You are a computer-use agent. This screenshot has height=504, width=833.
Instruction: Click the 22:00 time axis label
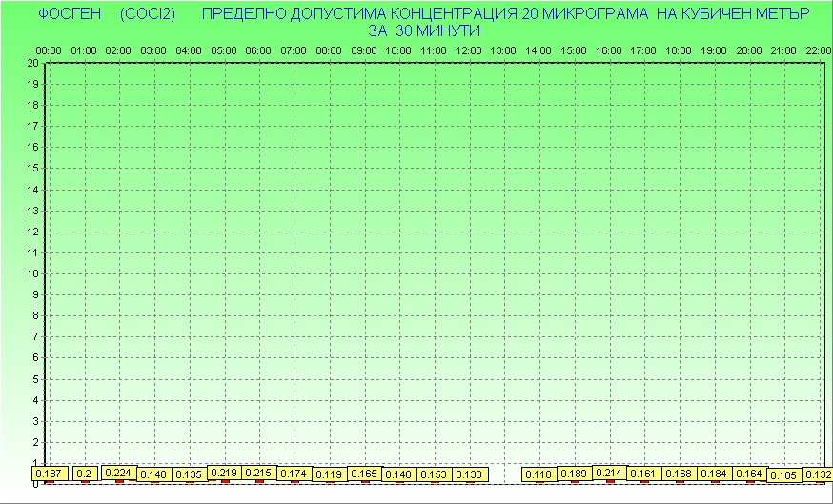[x=818, y=51]
